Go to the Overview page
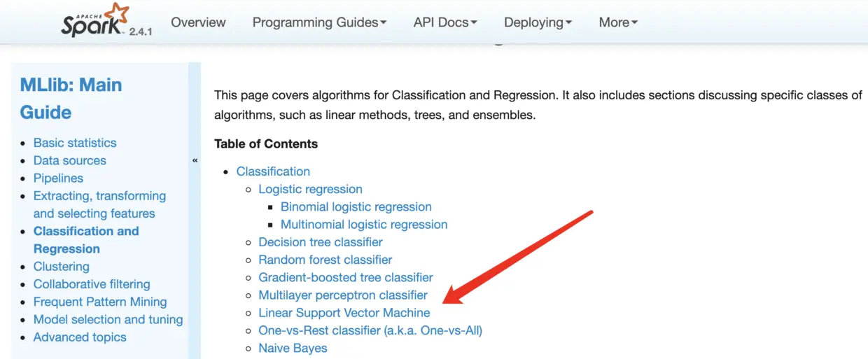868x359 pixels. click(198, 22)
